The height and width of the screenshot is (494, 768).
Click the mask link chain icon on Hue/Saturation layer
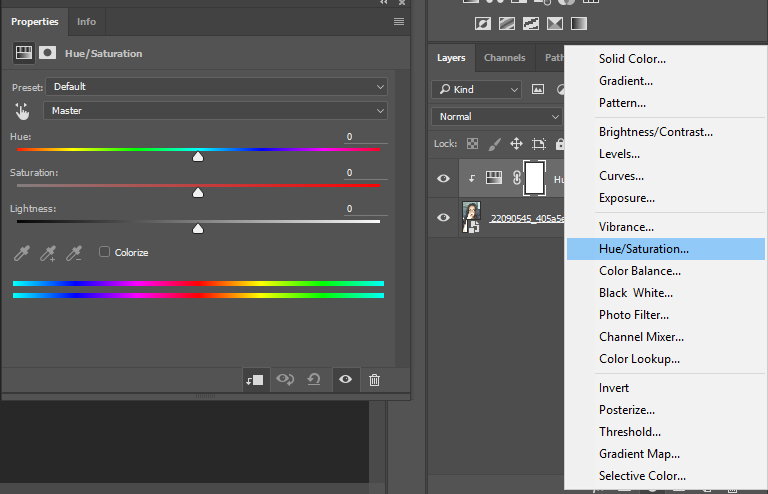(x=516, y=178)
